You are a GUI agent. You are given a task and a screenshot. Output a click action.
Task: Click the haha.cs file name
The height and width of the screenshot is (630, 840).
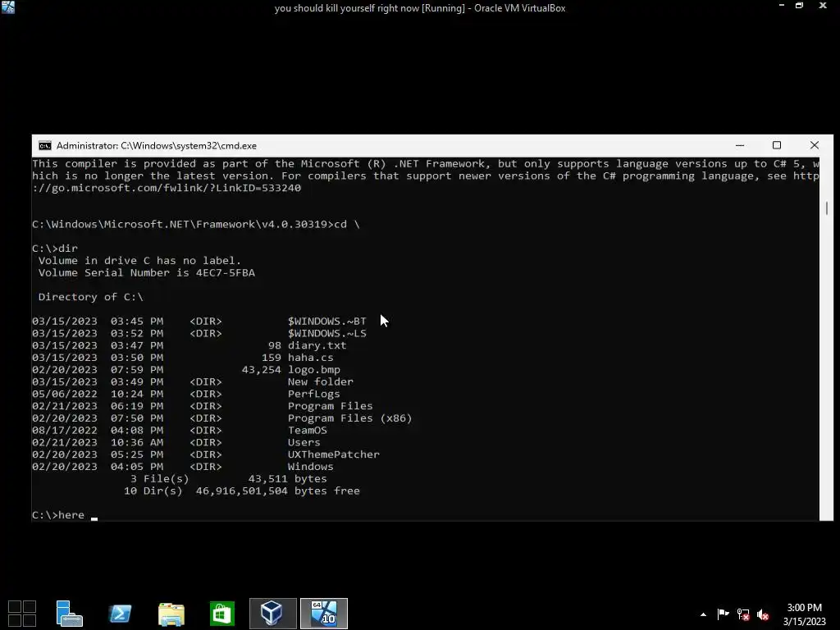coord(310,358)
